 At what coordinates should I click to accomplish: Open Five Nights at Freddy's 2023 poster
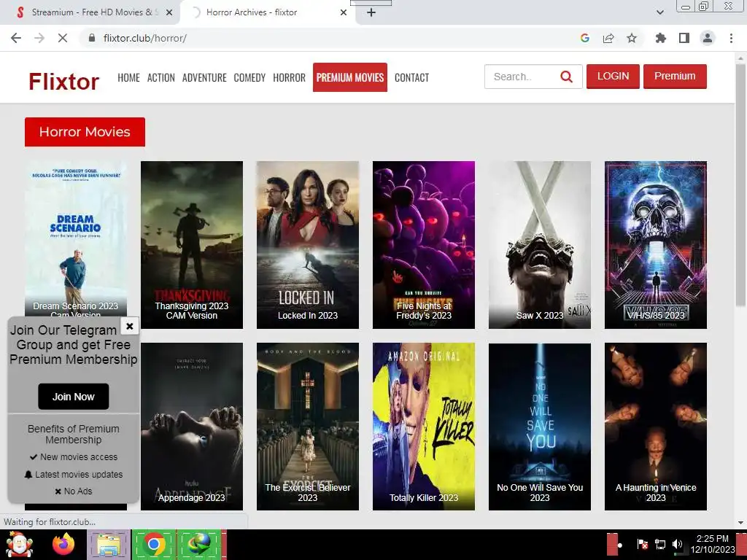424,245
